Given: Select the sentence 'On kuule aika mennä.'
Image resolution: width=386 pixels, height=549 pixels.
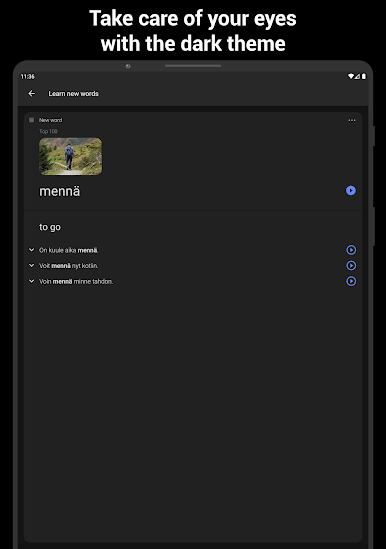Looking at the screenshot, I should (x=68, y=250).
